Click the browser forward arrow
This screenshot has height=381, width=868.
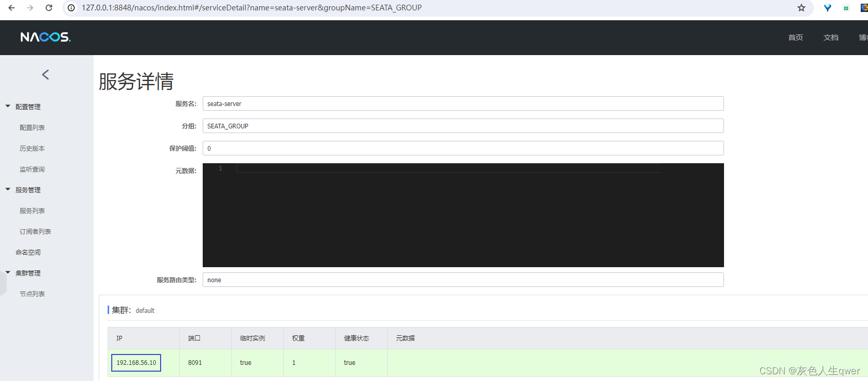click(30, 8)
